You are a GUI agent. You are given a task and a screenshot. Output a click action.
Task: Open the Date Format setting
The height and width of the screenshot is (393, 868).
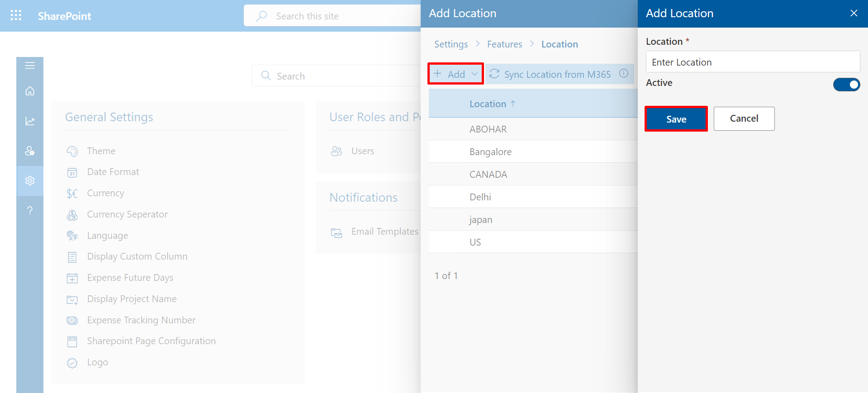113,172
